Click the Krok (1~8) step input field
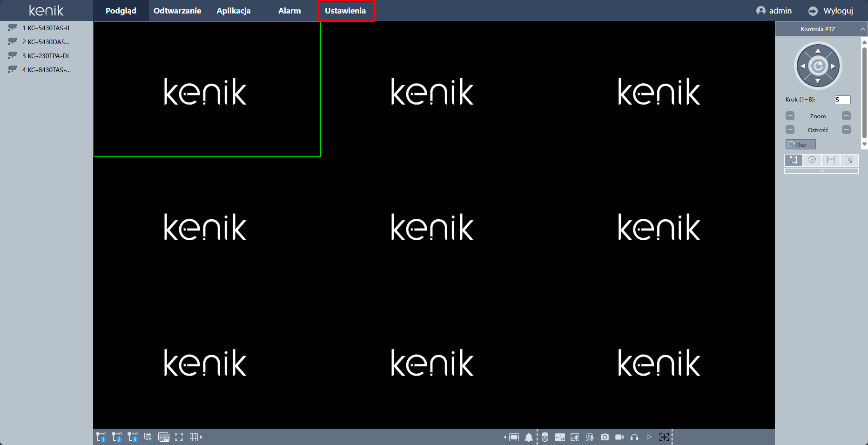Viewport: 868px width, 445px height. pos(842,100)
